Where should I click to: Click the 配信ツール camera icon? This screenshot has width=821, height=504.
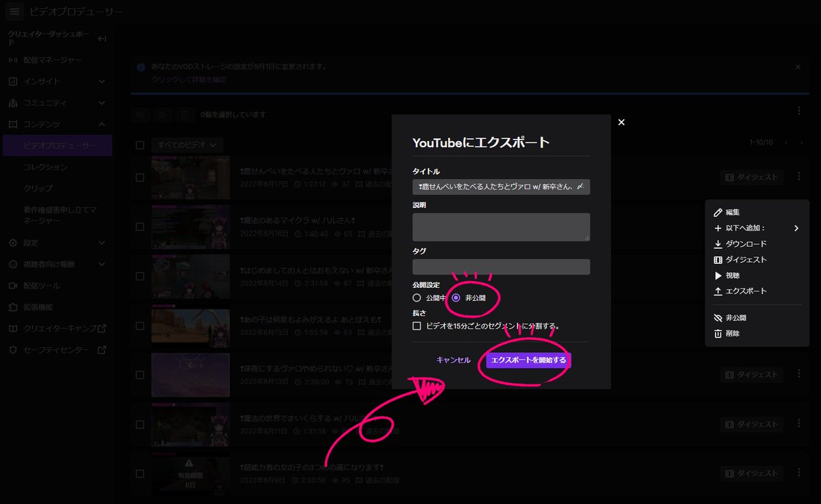(x=12, y=286)
